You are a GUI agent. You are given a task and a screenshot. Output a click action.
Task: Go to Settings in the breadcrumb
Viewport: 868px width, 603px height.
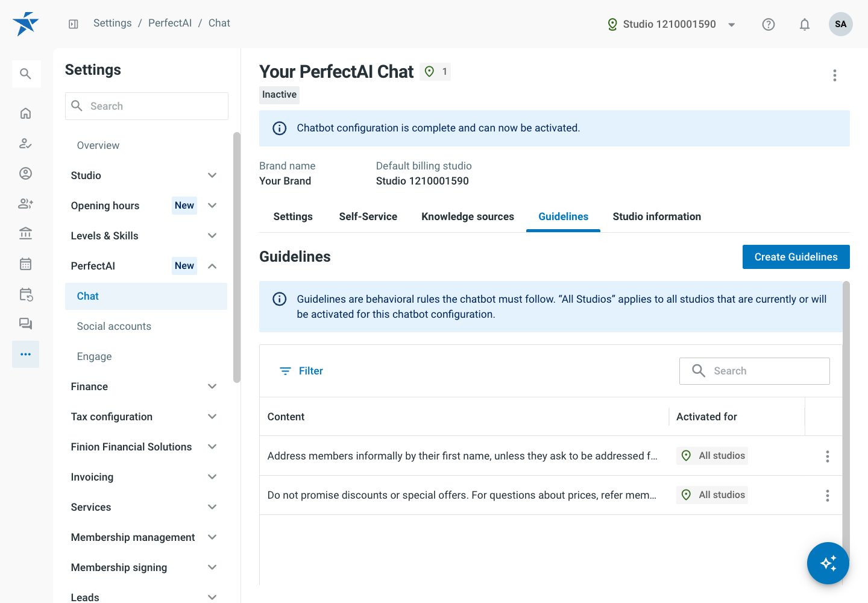(x=113, y=23)
